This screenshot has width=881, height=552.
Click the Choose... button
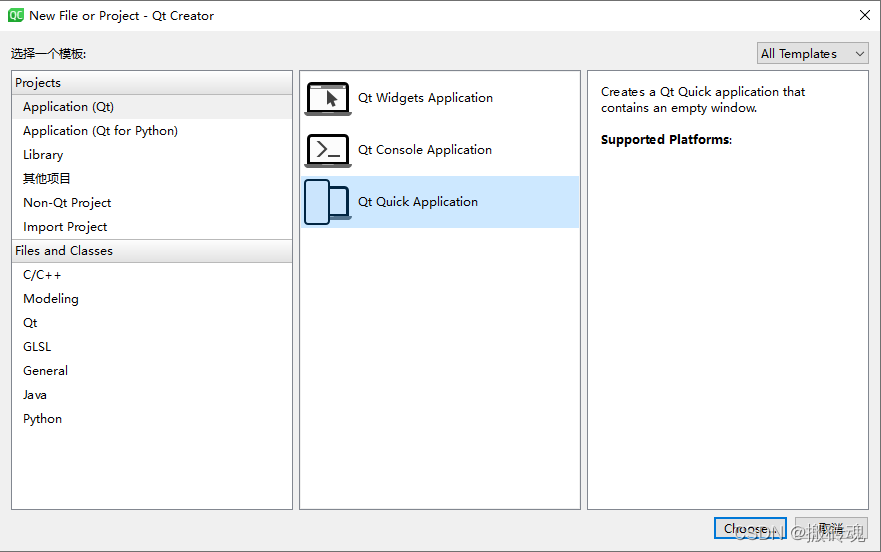click(750, 528)
